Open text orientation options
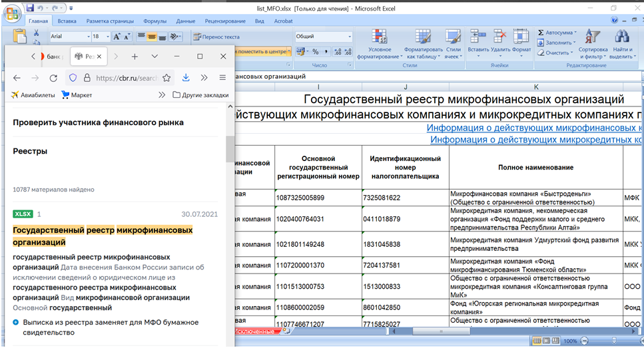This screenshot has height=348, width=644. point(175,37)
